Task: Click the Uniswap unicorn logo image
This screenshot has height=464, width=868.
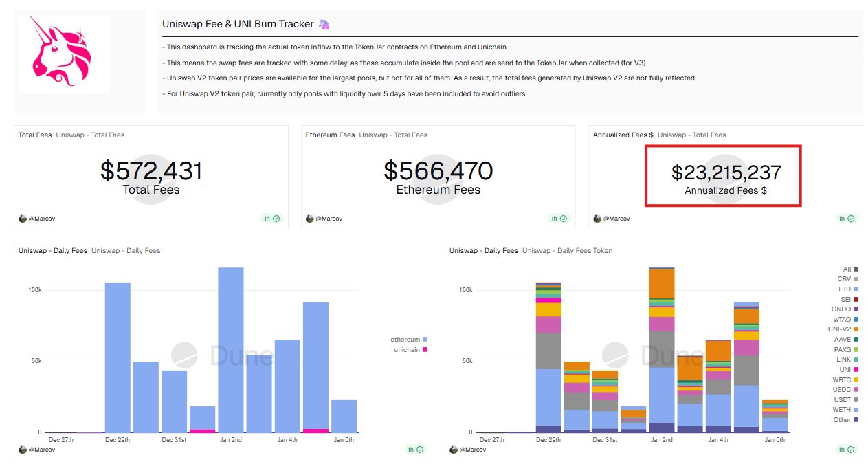Action: point(63,54)
